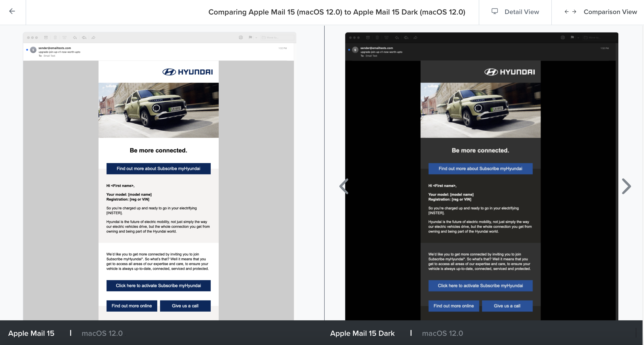Click the reply arrow in the dark Mail toolbar

397,37
